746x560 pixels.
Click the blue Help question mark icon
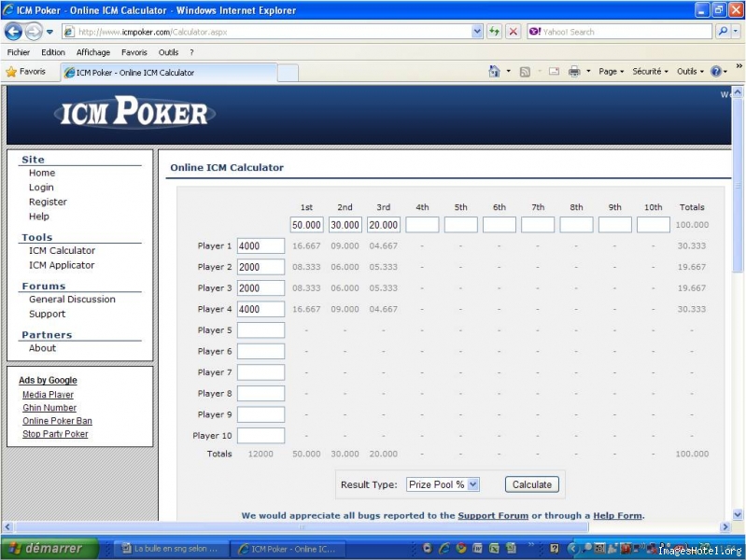[x=715, y=71]
